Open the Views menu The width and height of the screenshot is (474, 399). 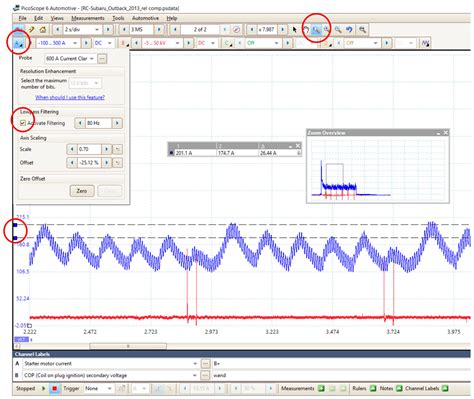pos(57,18)
